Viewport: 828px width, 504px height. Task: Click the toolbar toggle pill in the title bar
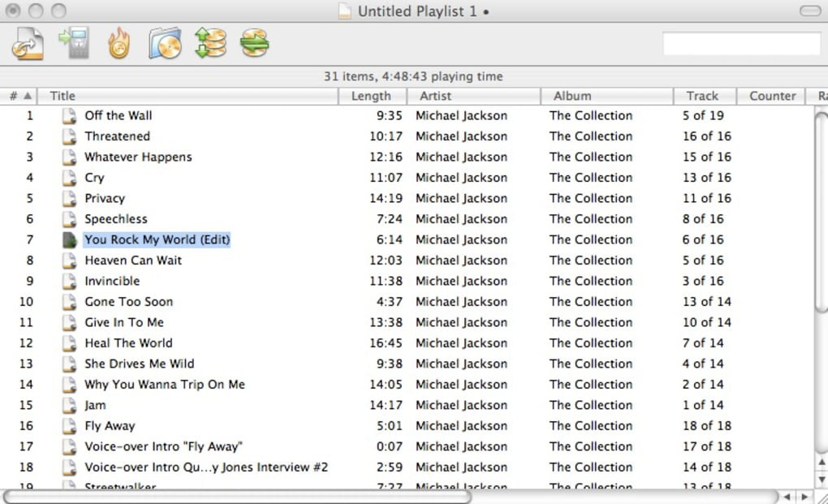point(810,11)
